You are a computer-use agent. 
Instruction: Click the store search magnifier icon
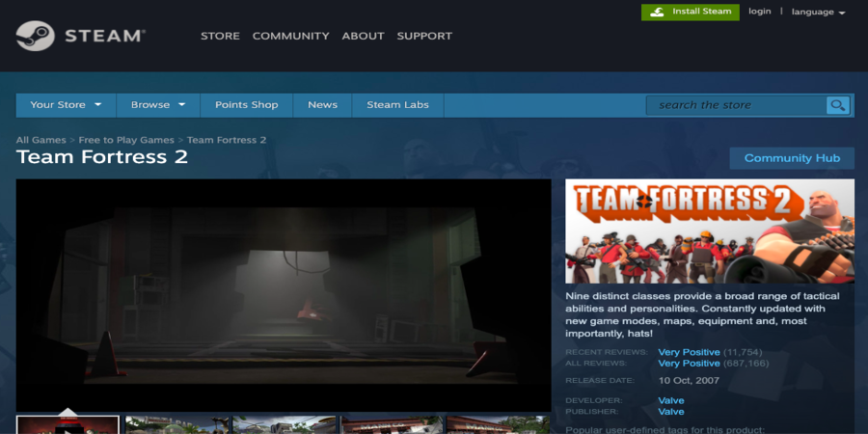[837, 105]
